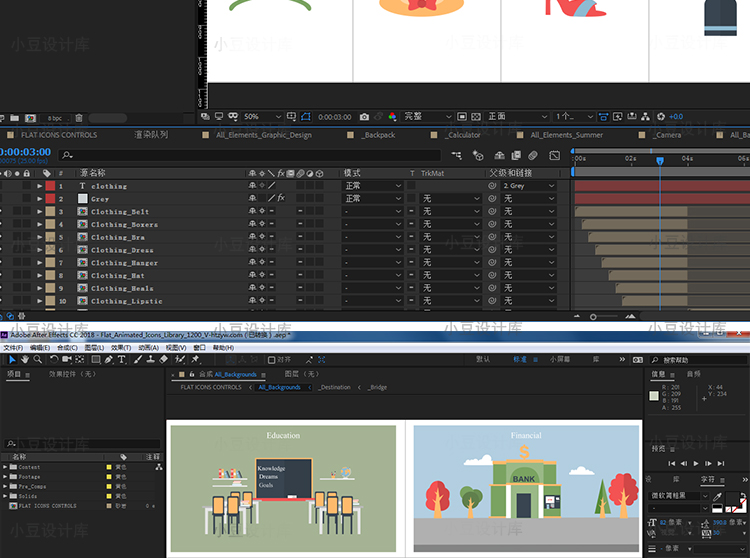750x558 pixels.
Task: Enable motion blur icon in timeline
Action: point(533,155)
